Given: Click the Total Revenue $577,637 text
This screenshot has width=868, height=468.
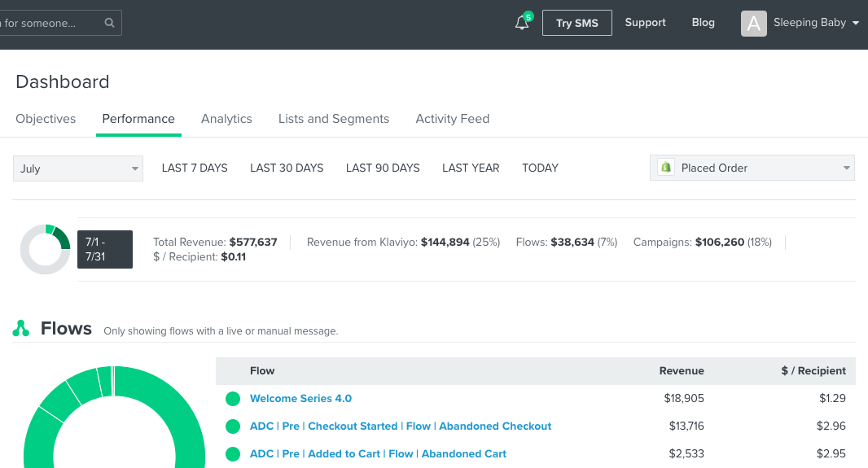Looking at the screenshot, I should [x=215, y=242].
